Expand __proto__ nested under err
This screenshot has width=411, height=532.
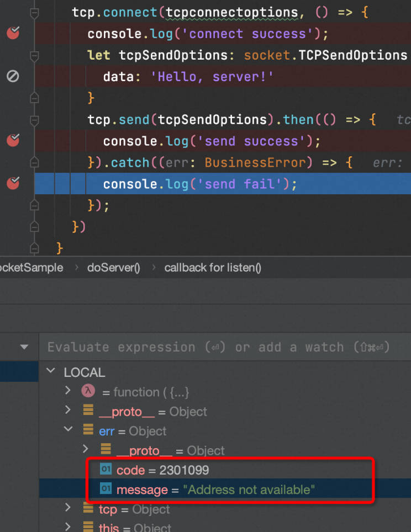pos(86,450)
